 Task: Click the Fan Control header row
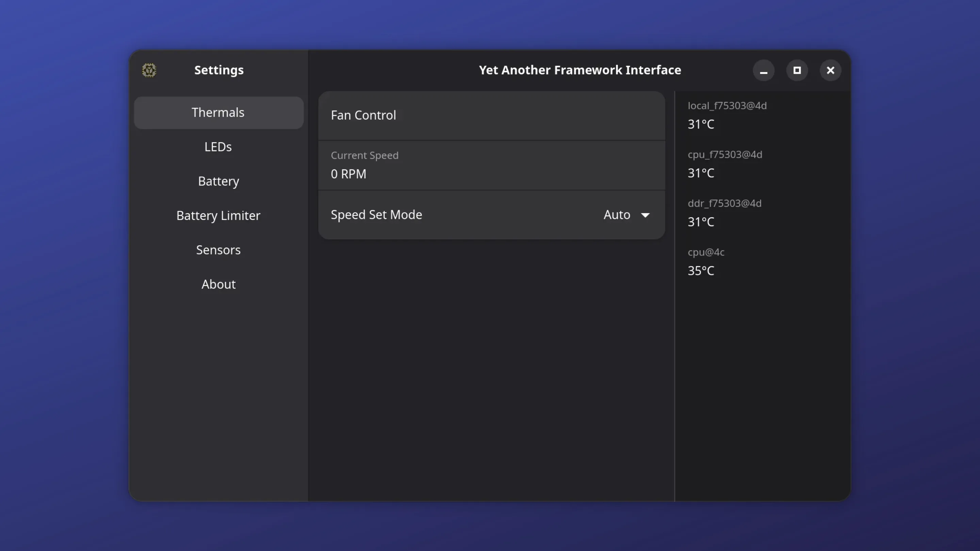pyautogui.click(x=491, y=116)
